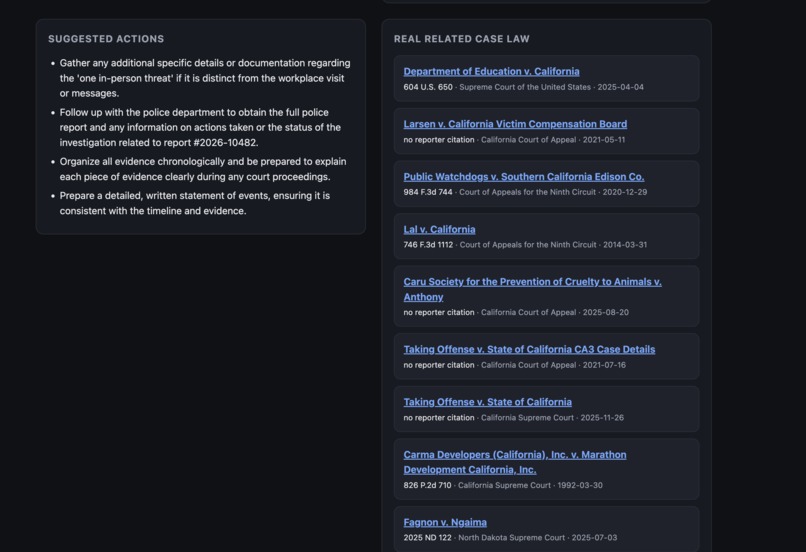Image resolution: width=806 pixels, height=552 pixels.
Task: Click 'California Supreme Court · 1992-03-30' text
Action: click(530, 485)
